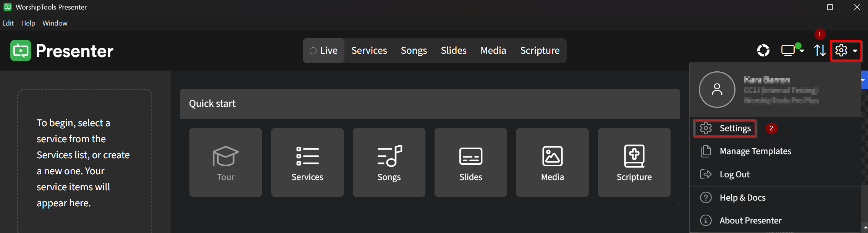Image resolution: width=868 pixels, height=233 pixels.
Task: Open the Edit menu
Action: 8,23
